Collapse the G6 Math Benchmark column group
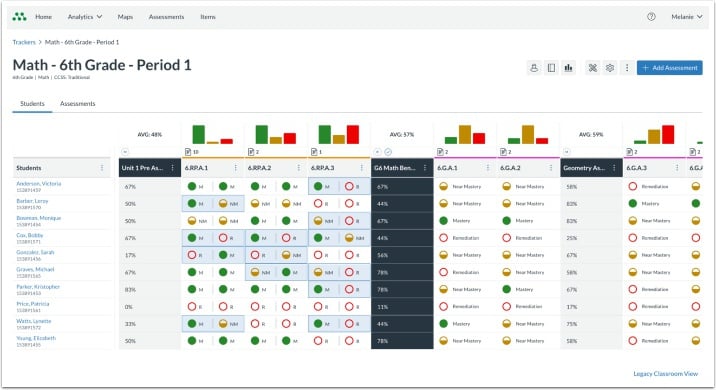716x390 pixels. [378, 152]
